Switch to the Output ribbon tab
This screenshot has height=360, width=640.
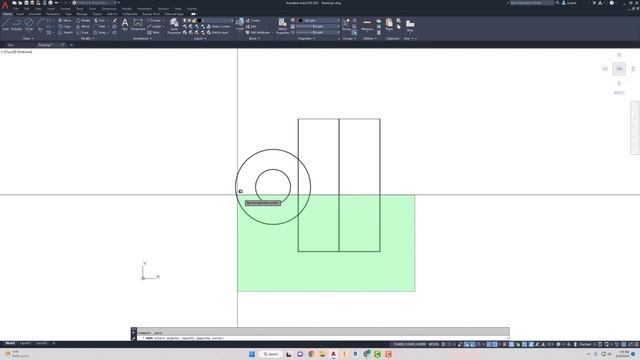tap(97, 14)
